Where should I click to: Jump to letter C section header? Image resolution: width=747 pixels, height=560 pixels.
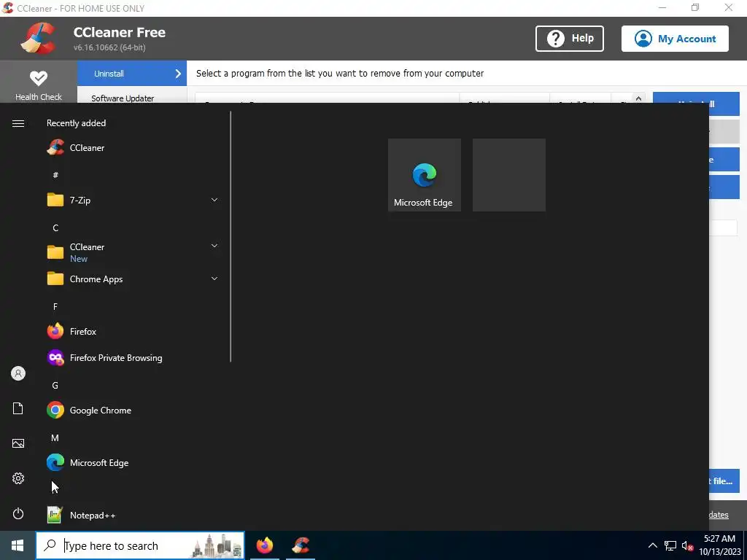(55, 228)
